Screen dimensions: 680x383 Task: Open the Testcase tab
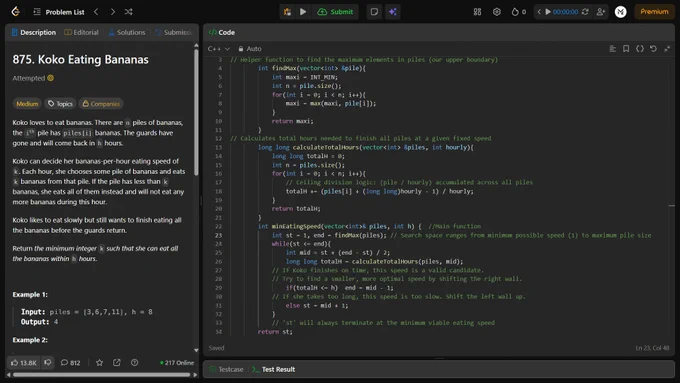[x=226, y=370]
